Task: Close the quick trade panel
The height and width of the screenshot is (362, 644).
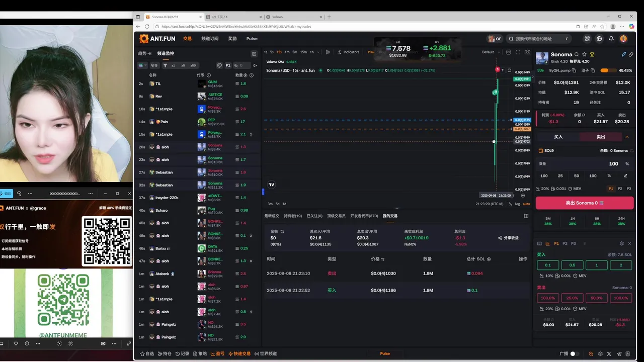Action: [629, 243]
